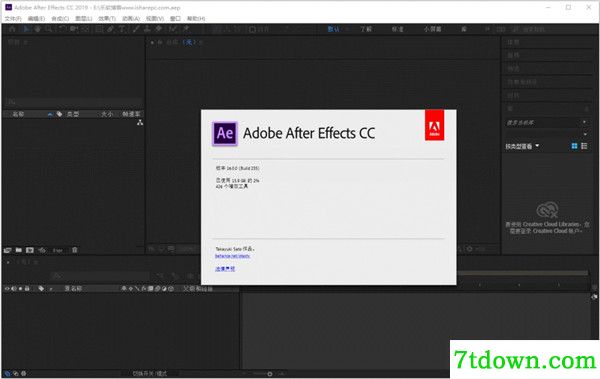Open the Effect (效果) menu
This screenshot has width=600, height=379.
pyautogui.click(x=107, y=18)
